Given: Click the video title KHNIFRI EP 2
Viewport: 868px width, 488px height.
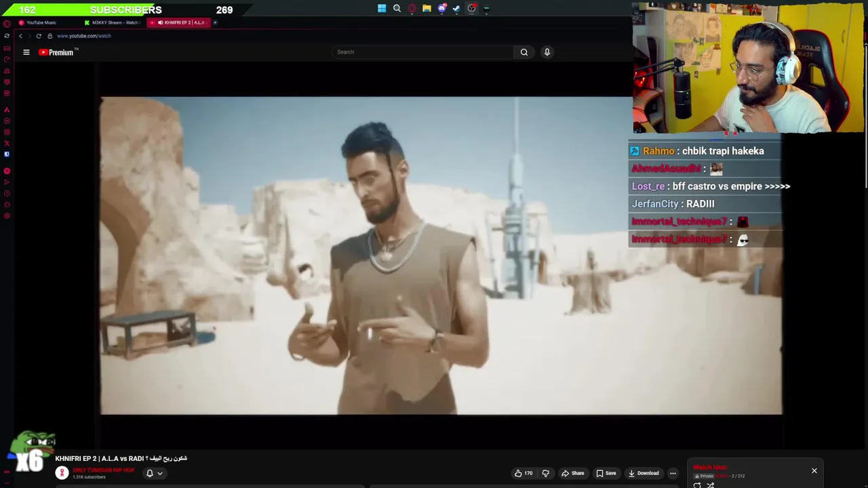Looking at the screenshot, I should coord(121,459).
